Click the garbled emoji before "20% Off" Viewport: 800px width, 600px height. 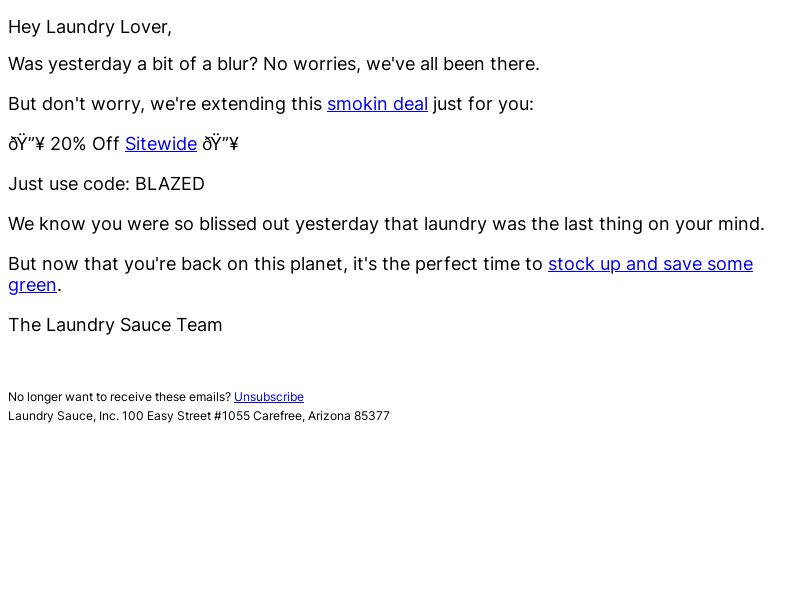coord(26,144)
